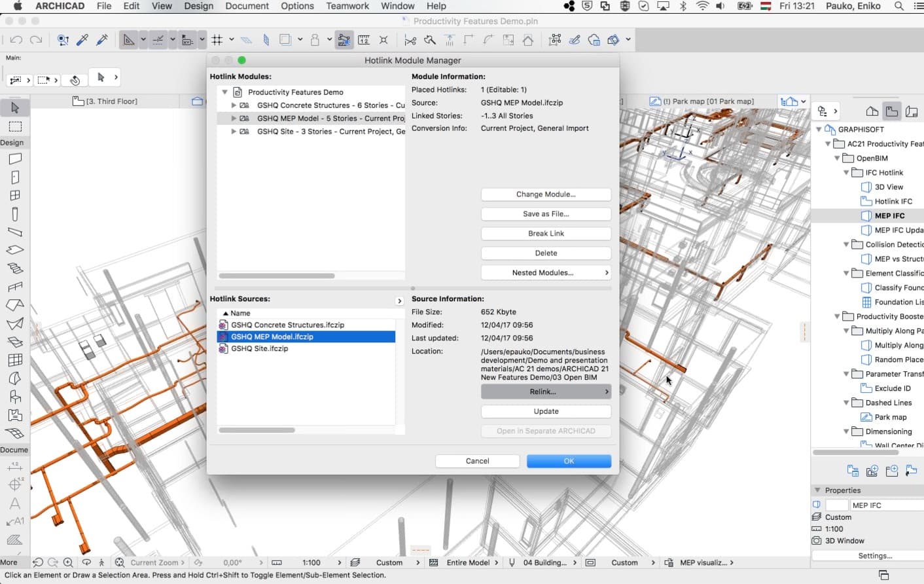Collapse Productivity Features Demo tree root
Image resolution: width=924 pixels, height=584 pixels.
click(x=224, y=92)
